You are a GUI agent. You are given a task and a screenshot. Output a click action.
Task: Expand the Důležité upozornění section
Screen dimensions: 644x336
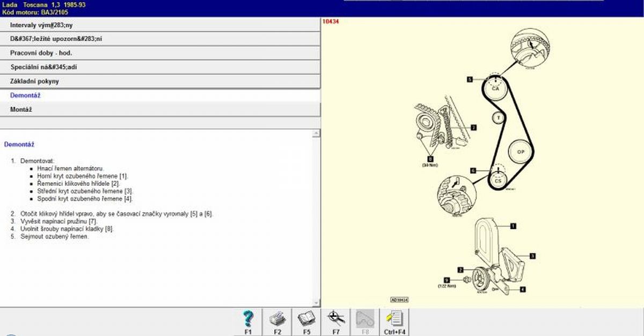(x=160, y=39)
